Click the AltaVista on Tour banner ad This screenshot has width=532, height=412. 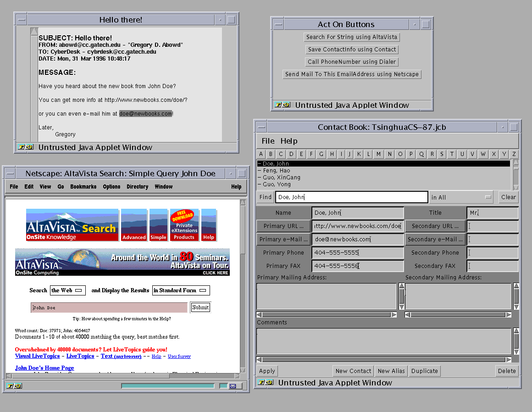click(122, 262)
